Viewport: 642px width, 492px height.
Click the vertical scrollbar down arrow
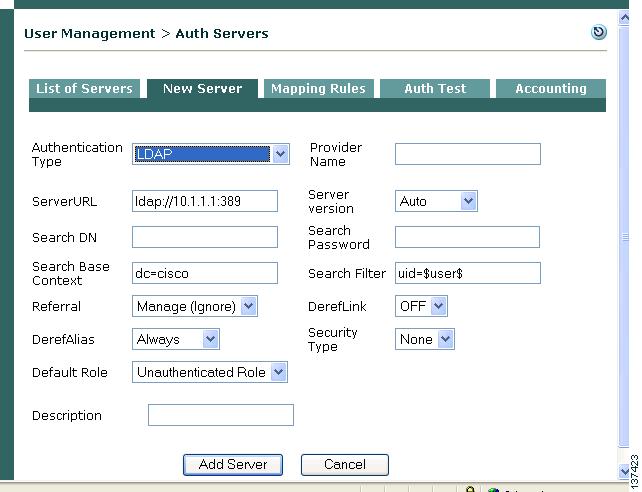[x=627, y=471]
